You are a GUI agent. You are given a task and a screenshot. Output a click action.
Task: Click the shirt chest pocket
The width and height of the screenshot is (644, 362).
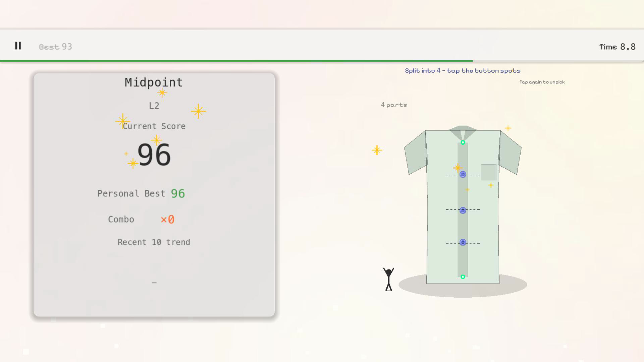489,172
